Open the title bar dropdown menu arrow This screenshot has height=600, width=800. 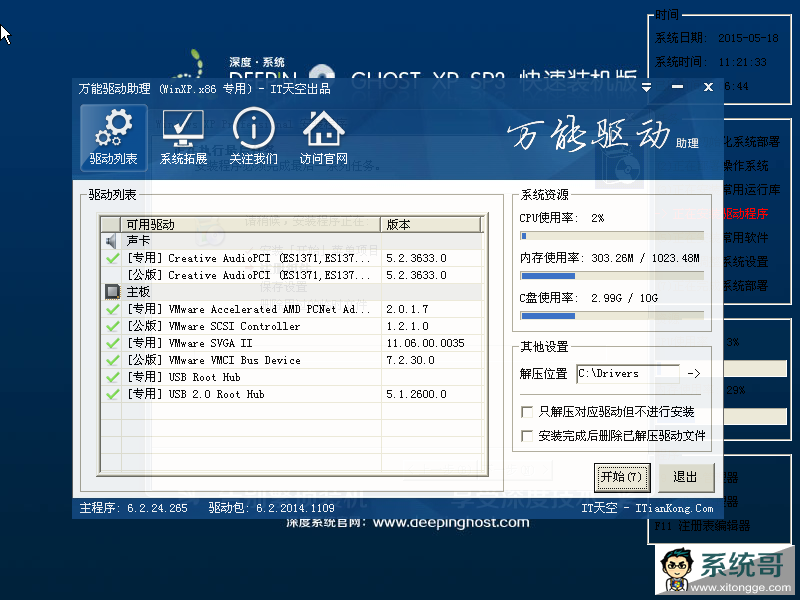tap(646, 87)
